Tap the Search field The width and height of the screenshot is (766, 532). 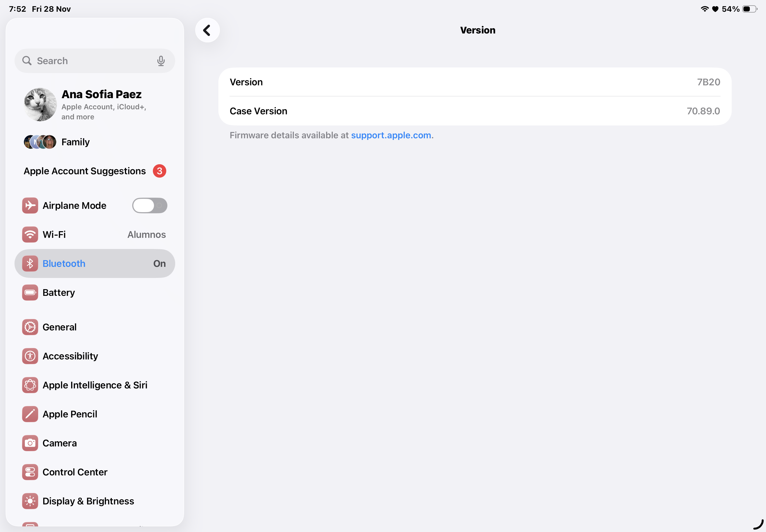90,61
